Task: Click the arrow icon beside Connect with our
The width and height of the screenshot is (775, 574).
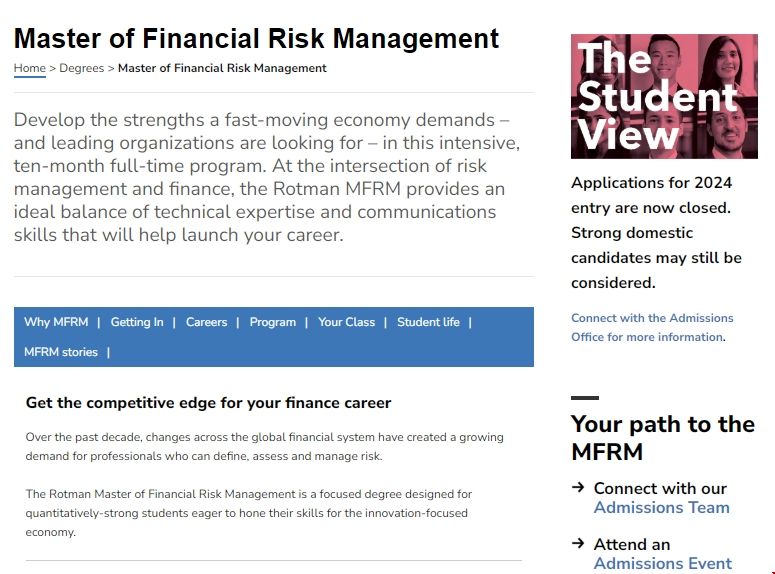Action: tap(578, 488)
